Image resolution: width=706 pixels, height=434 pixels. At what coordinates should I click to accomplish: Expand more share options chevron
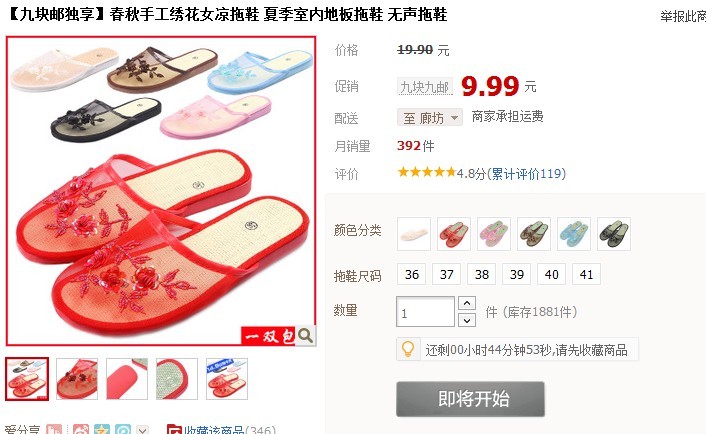[x=142, y=430]
